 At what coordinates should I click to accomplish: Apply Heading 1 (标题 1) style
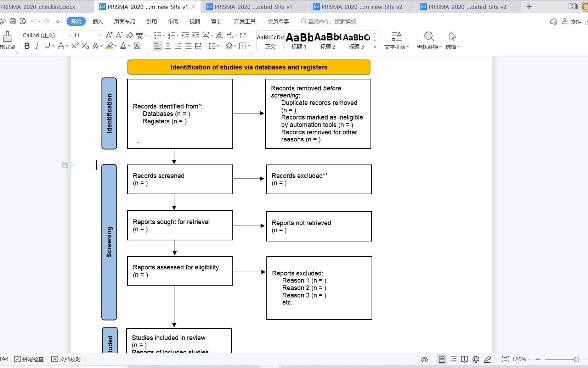click(x=299, y=40)
